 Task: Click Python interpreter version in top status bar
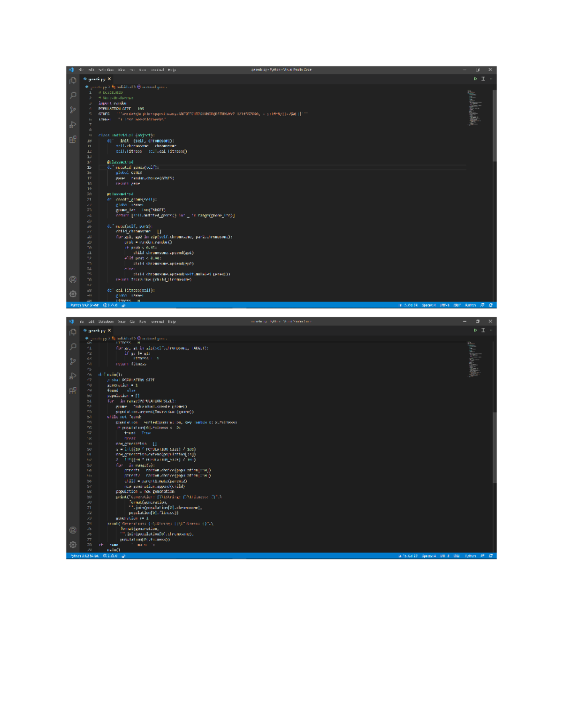[x=84, y=305]
